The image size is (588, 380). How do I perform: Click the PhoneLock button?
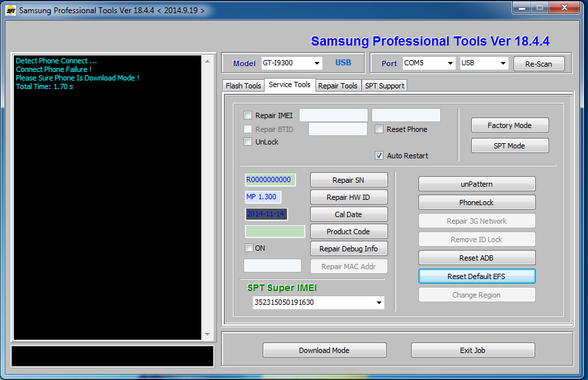click(476, 203)
